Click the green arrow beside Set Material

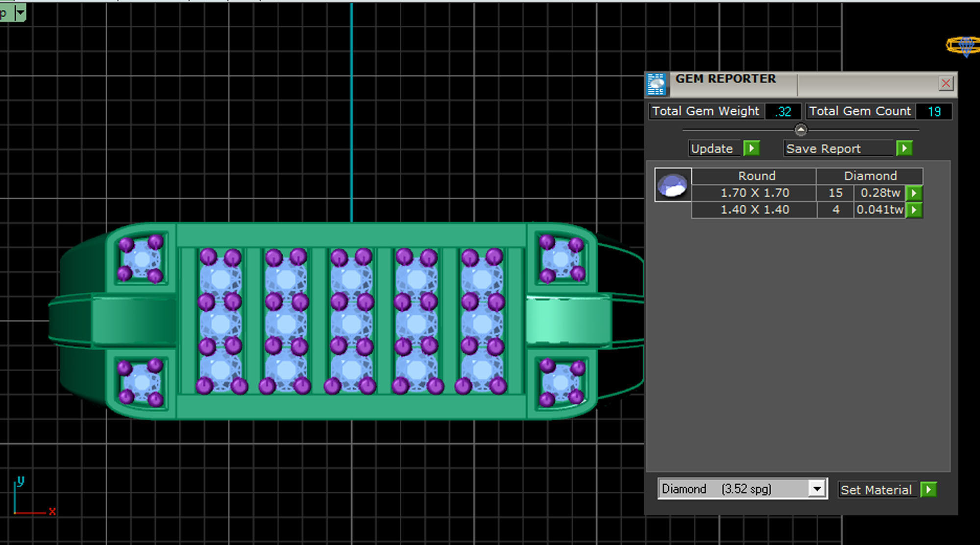click(x=928, y=490)
